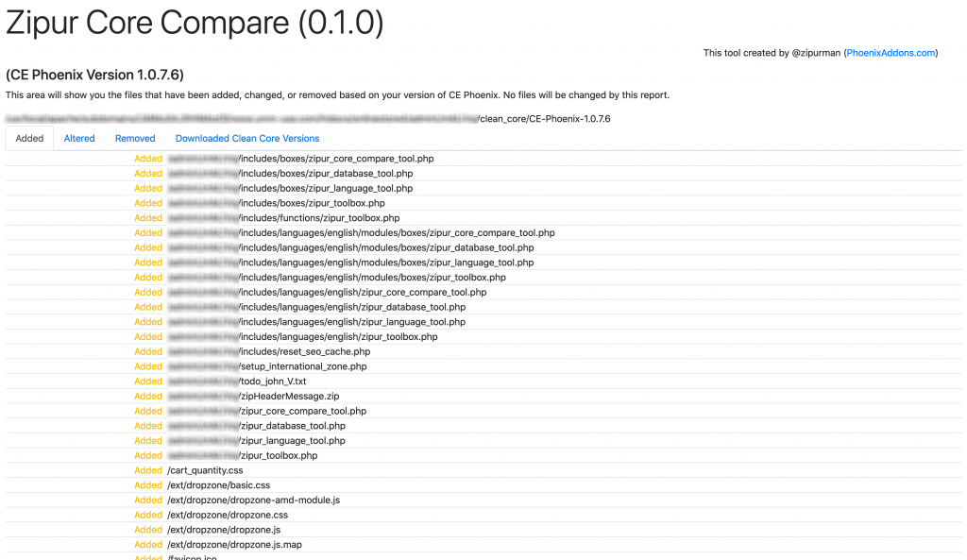967x560 pixels.
Task: Click CE Phoenix Version 1.0.7.6 subtitle
Action: coord(95,75)
